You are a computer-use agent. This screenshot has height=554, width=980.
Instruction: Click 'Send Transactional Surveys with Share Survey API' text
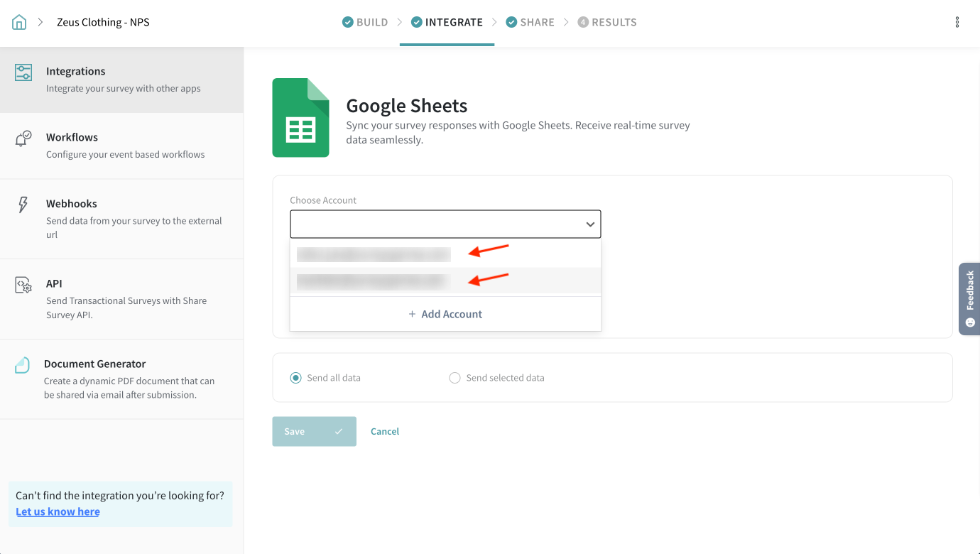[x=126, y=308]
